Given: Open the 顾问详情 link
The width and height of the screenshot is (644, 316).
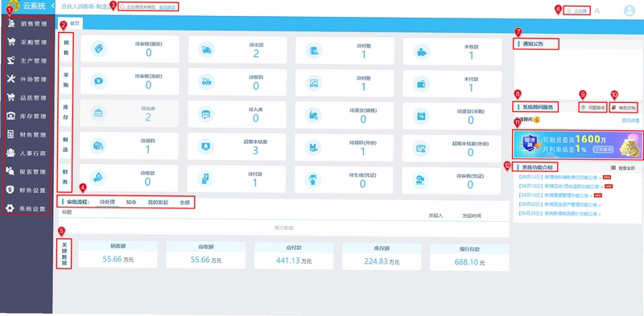Looking at the screenshot, I should click(x=630, y=121).
